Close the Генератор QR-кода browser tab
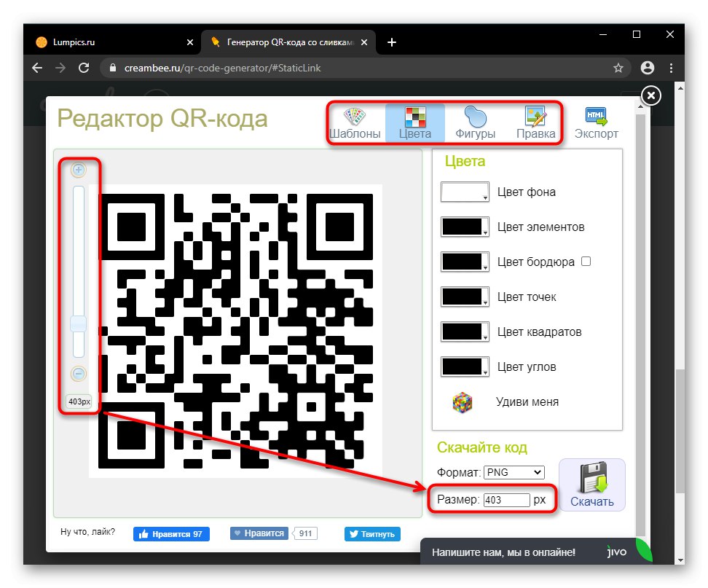Viewport: 708px width, 588px height. point(364,42)
